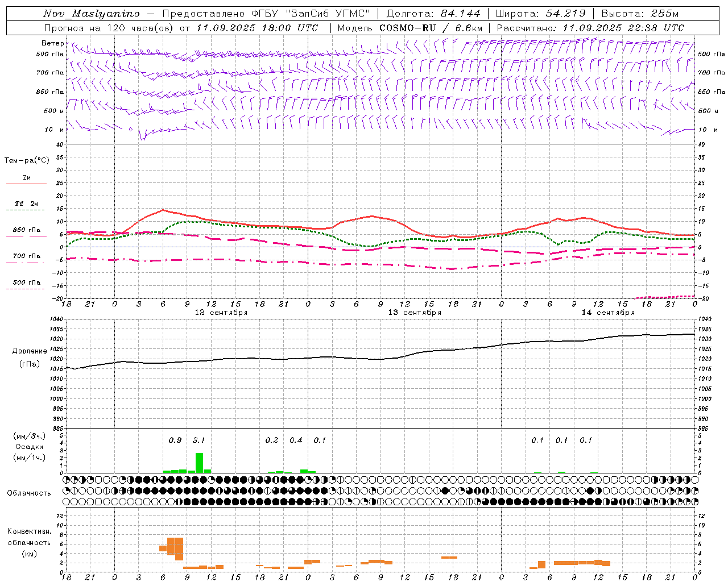Select the (мм/3ч.) precipitation unit label

[x=30, y=436]
